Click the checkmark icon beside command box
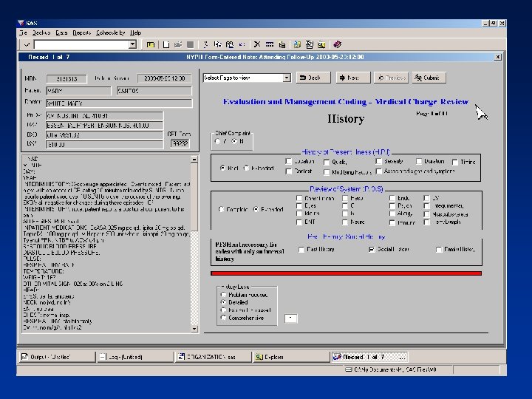Viewport: 532px width, 399px height. (27, 44)
